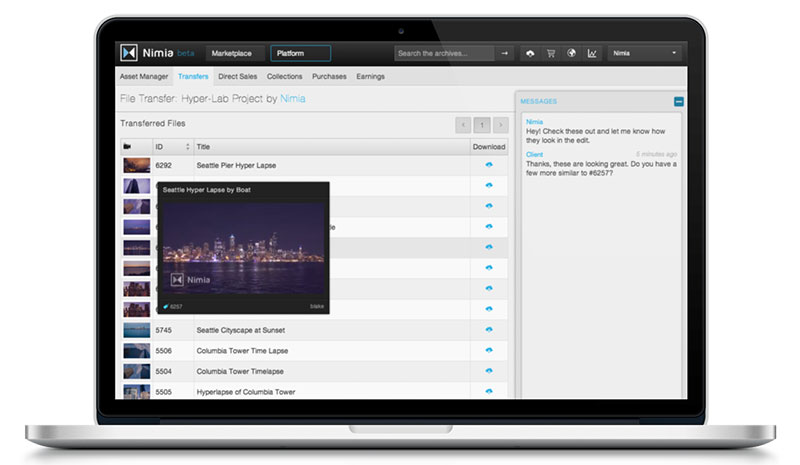
Task: Open the Transfers tab
Action: tap(193, 77)
